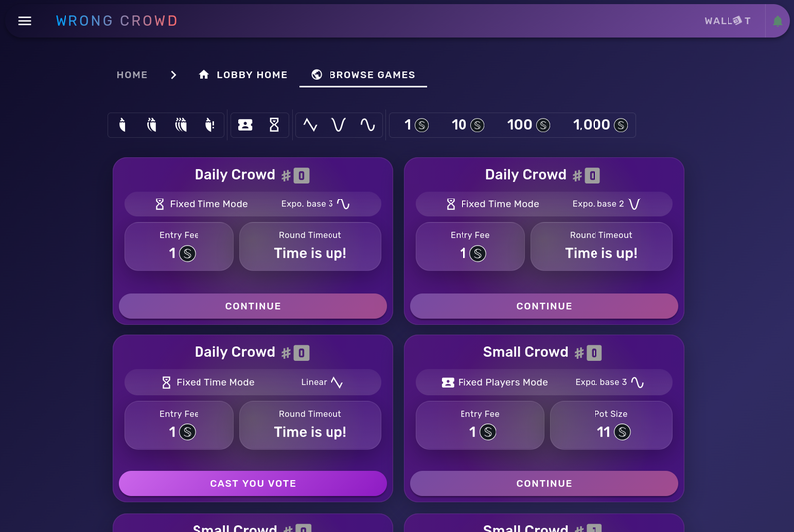Filter games by 100 coin fee
794x532 pixels.
pyautogui.click(x=529, y=125)
